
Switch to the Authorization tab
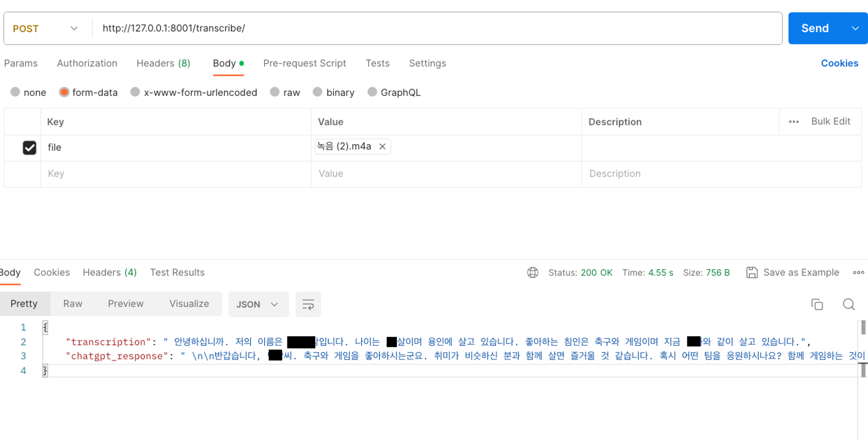87,63
